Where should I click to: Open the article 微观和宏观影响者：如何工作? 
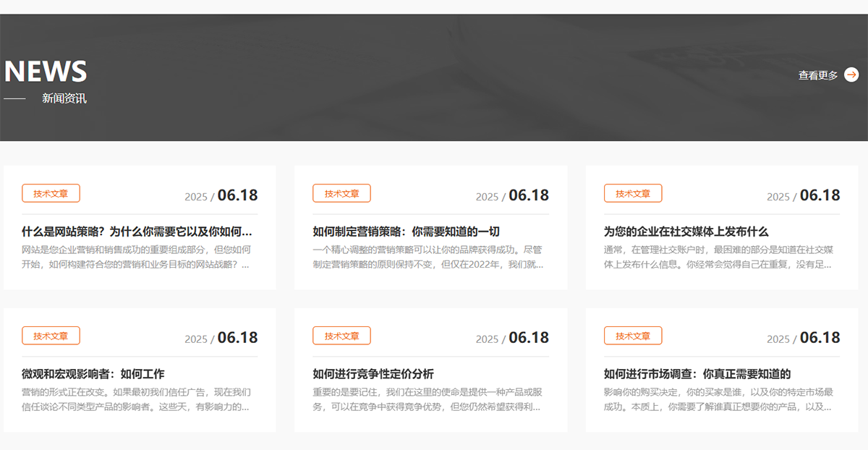(93, 374)
